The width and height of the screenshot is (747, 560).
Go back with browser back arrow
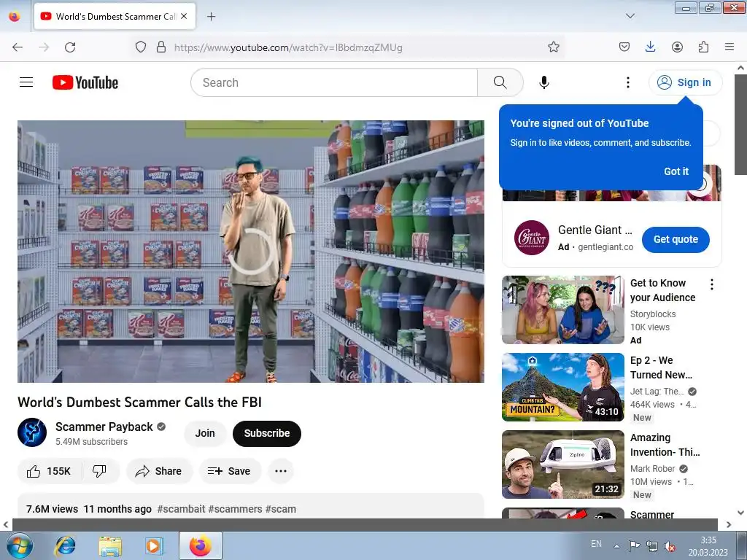18,47
